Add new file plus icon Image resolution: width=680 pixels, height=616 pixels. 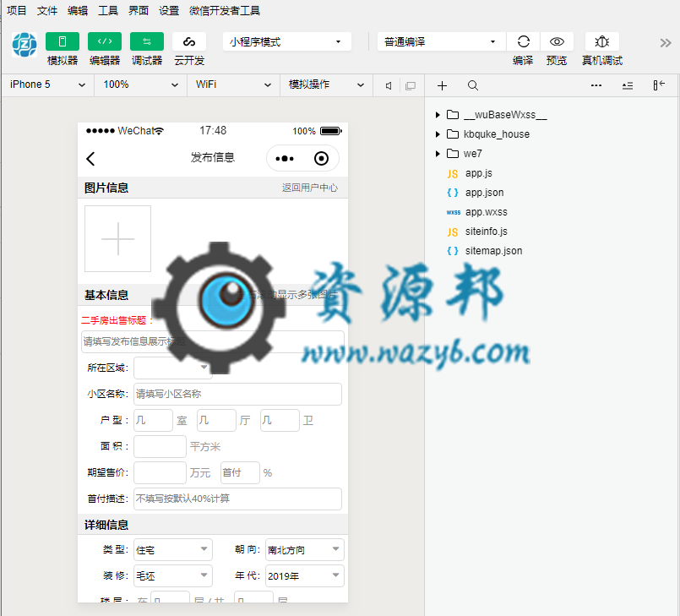point(442,85)
